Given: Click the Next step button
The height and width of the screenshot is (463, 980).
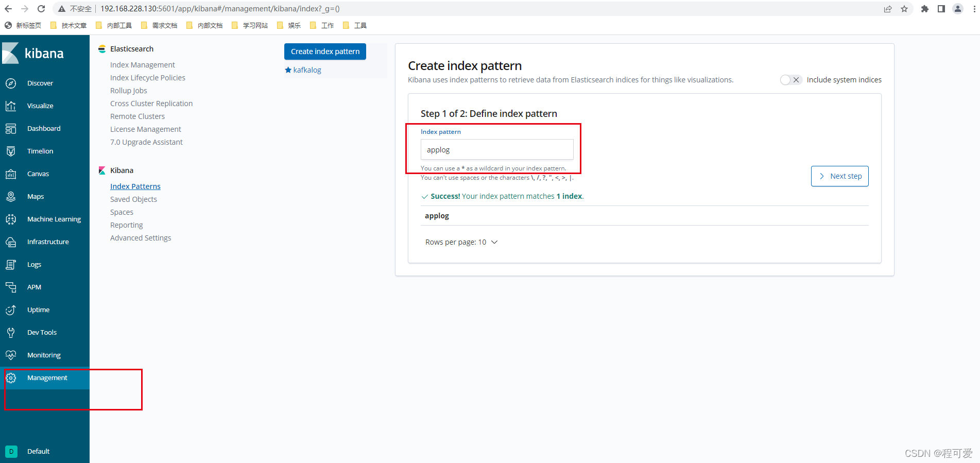Looking at the screenshot, I should coord(839,176).
